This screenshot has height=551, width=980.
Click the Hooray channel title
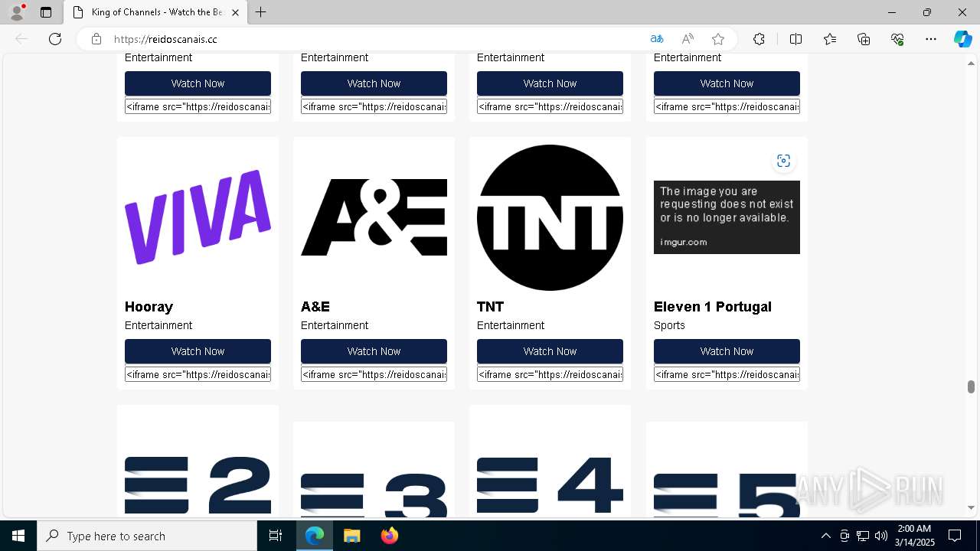[149, 307]
